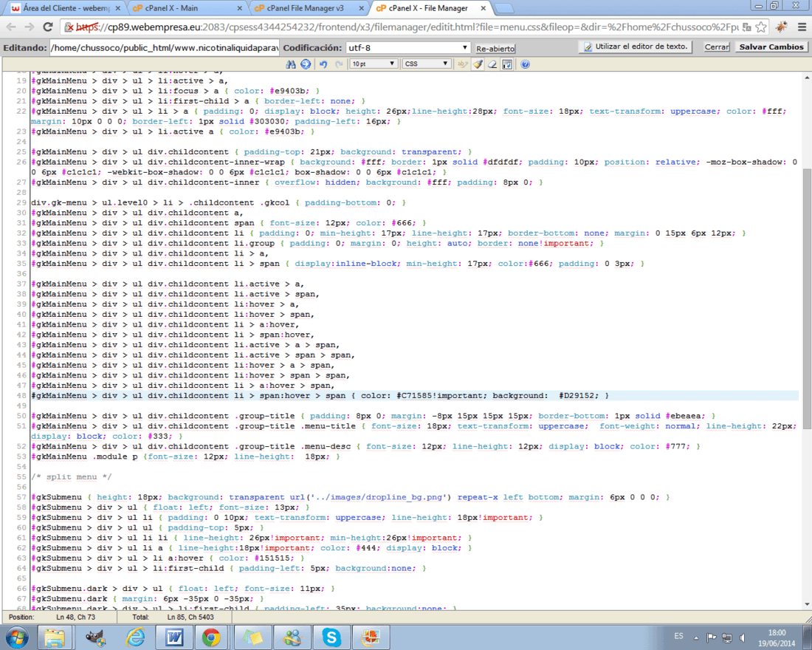Open Sticky Notes from the taskbar

click(252, 637)
